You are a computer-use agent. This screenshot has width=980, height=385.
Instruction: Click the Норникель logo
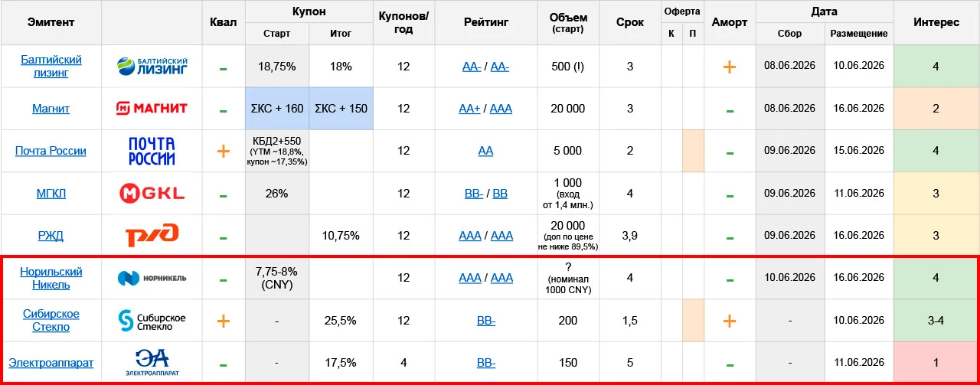point(152,278)
